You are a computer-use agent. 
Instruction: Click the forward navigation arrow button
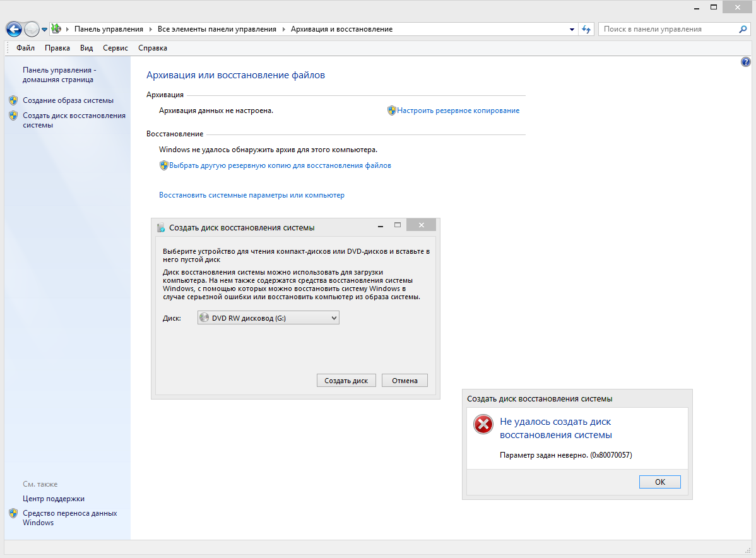click(32, 29)
